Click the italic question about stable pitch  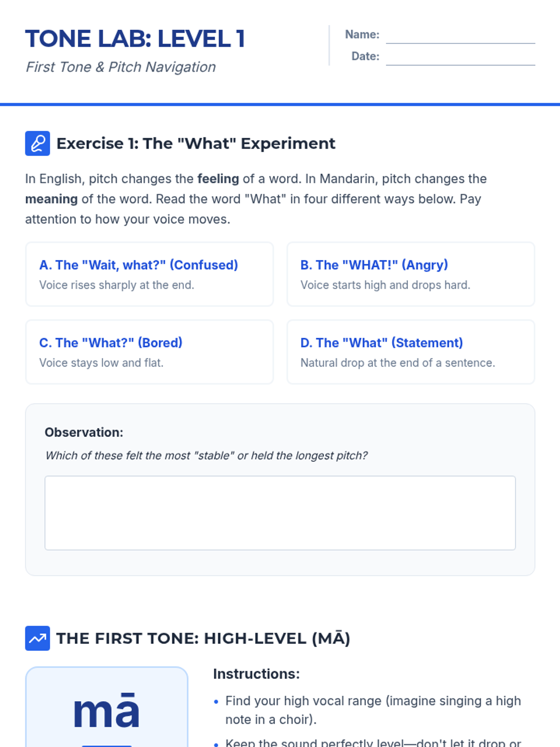206,456
